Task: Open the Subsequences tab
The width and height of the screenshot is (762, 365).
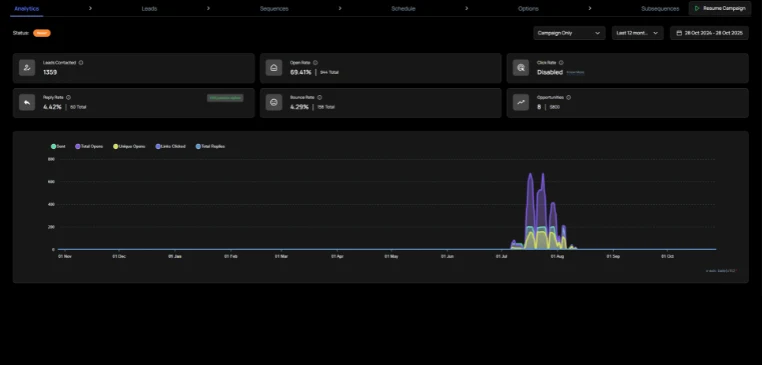Action: 660,9
